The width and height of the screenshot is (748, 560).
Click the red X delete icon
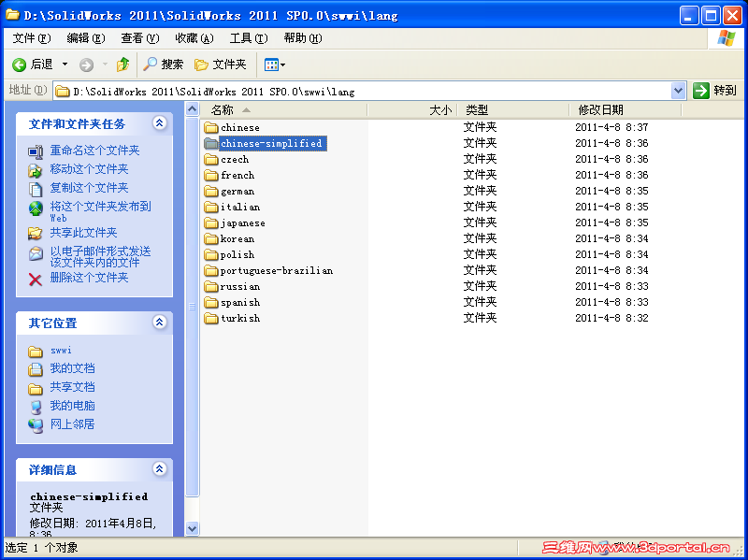pos(36,279)
